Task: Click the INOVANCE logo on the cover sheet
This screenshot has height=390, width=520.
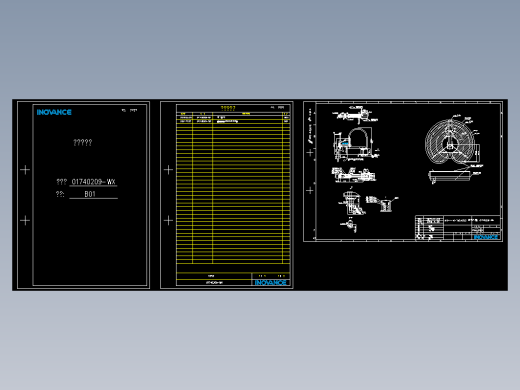Action: (54, 112)
